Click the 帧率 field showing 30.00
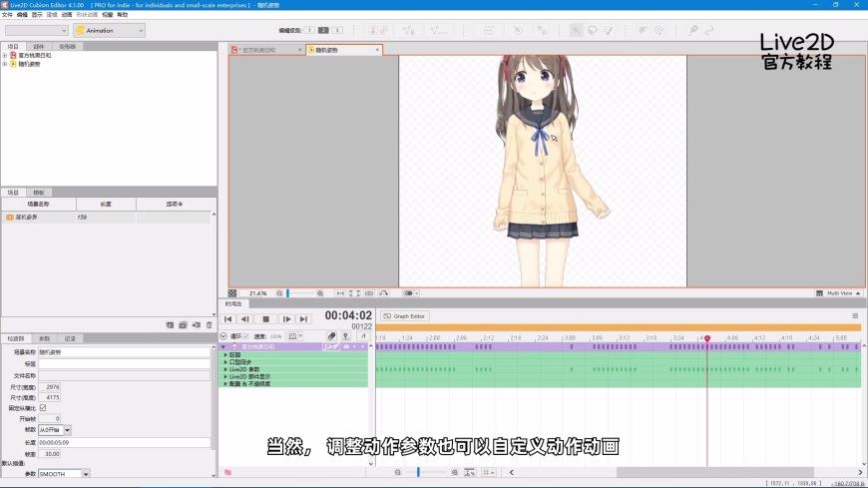 [50, 454]
